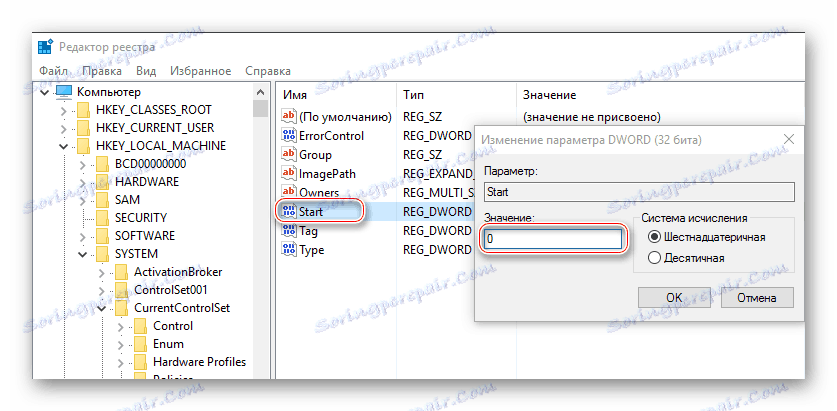837x411 pixels.
Task: Click the SYSTEM folder icon
Action: click(102, 254)
